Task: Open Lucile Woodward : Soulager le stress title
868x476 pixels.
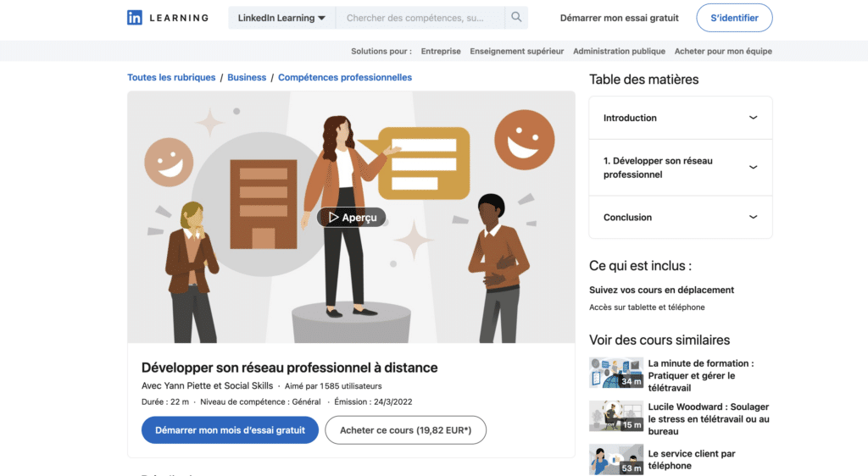Action: point(709,419)
